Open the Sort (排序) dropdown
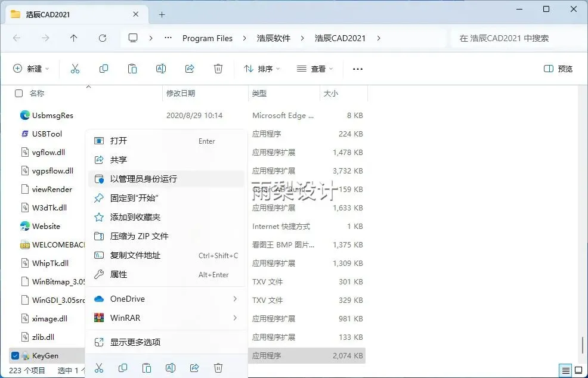Screen dimensions: 588x378 coord(262,69)
